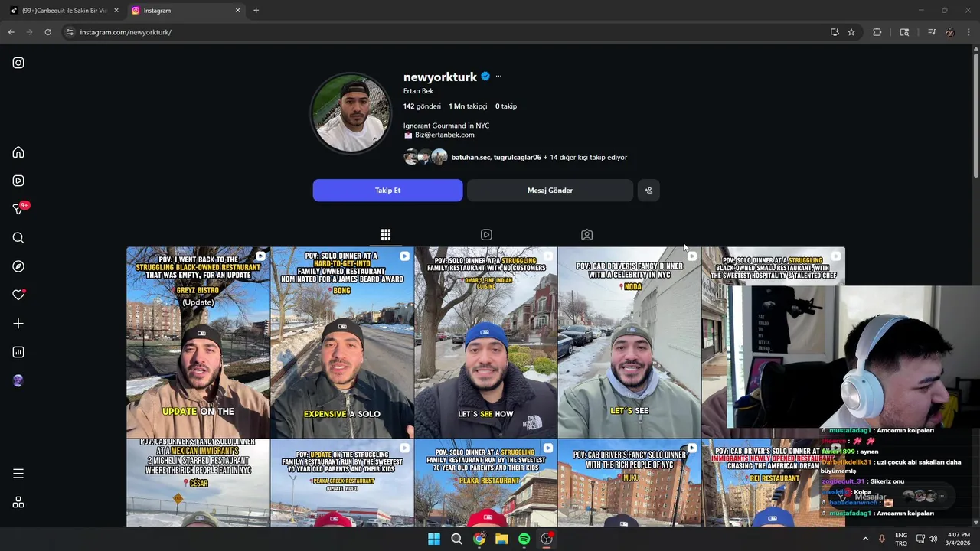This screenshot has width=980, height=551.
Task: Close the Instagram browser tab
Action: pyautogui.click(x=237, y=11)
